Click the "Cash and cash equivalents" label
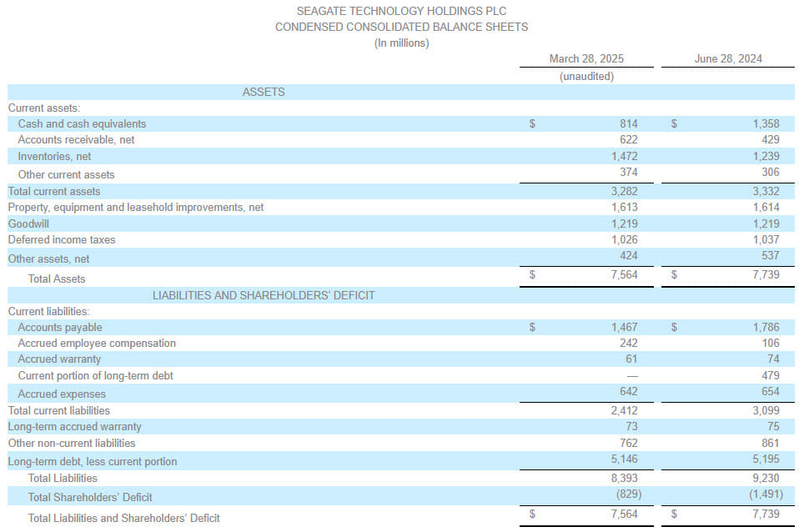 (x=82, y=123)
